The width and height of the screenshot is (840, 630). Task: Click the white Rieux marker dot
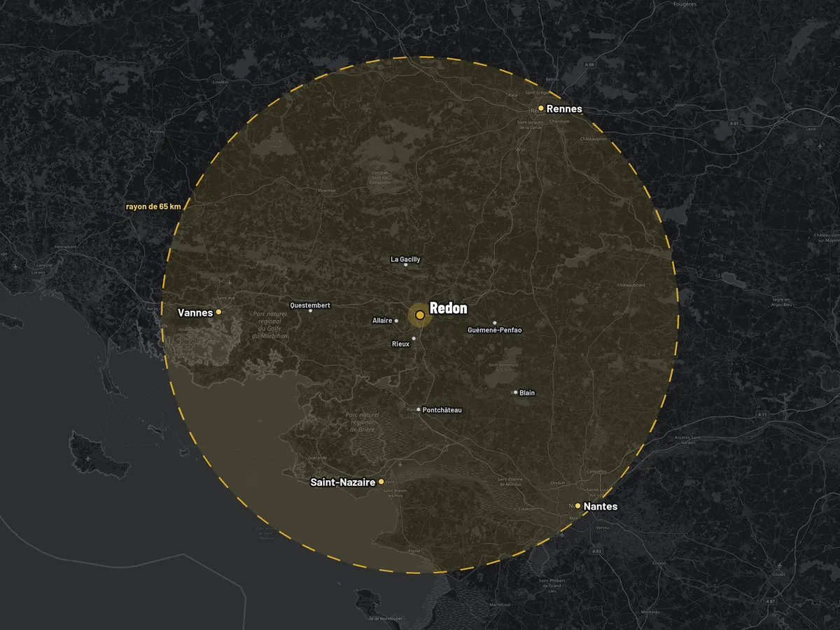point(414,339)
